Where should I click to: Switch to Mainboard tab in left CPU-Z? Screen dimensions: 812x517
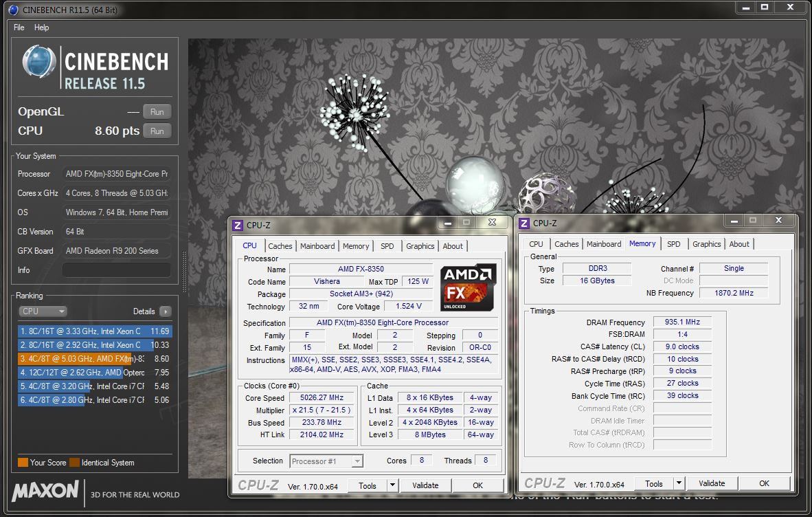click(317, 246)
